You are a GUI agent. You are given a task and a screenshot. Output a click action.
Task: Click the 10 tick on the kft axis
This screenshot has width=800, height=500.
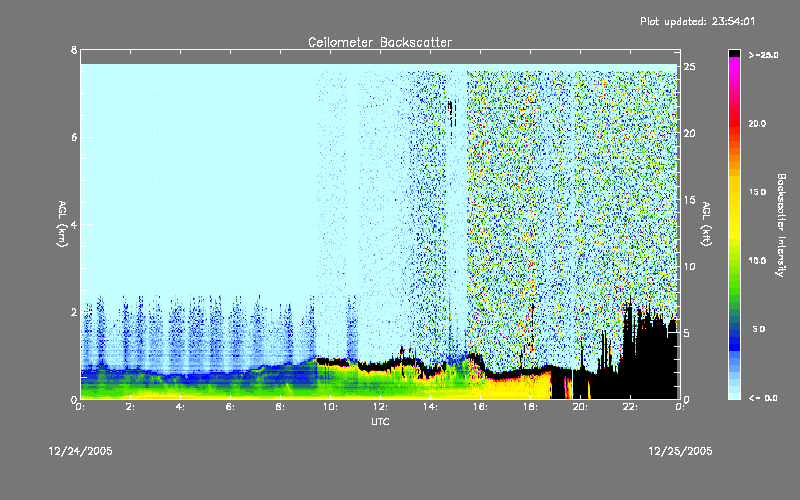point(689,266)
